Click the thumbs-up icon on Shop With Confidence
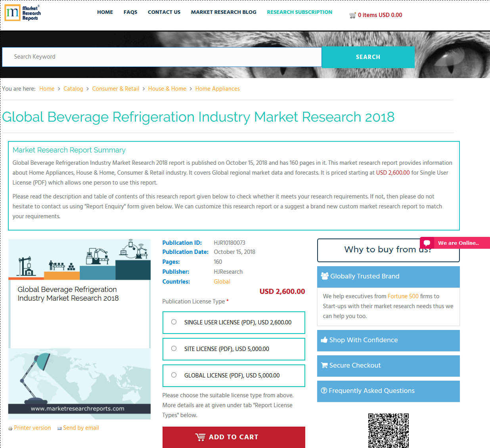 coord(325,340)
